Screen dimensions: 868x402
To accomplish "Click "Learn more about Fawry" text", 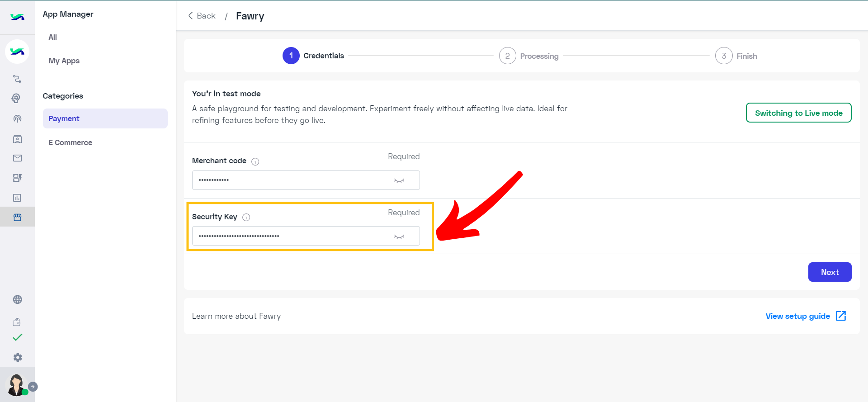I will [236, 316].
